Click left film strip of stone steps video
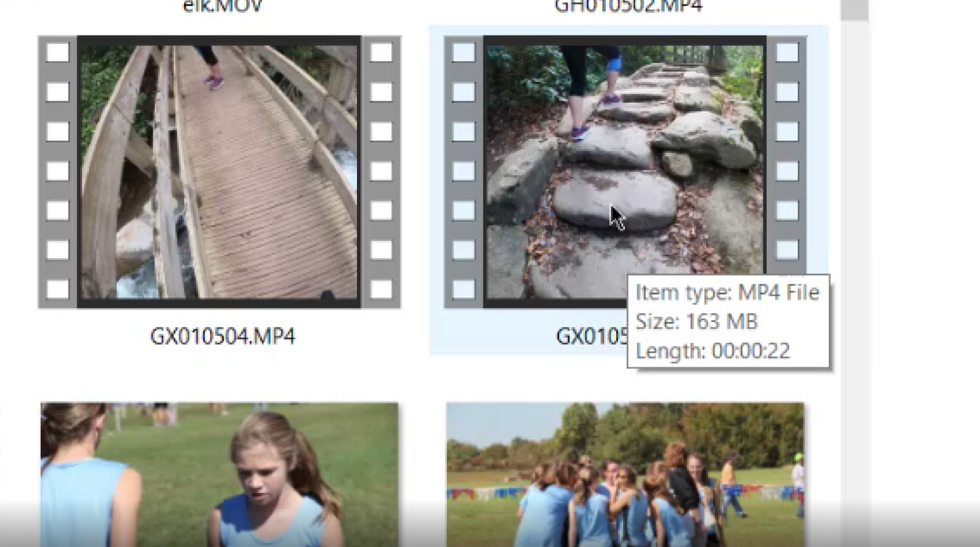 click(464, 172)
